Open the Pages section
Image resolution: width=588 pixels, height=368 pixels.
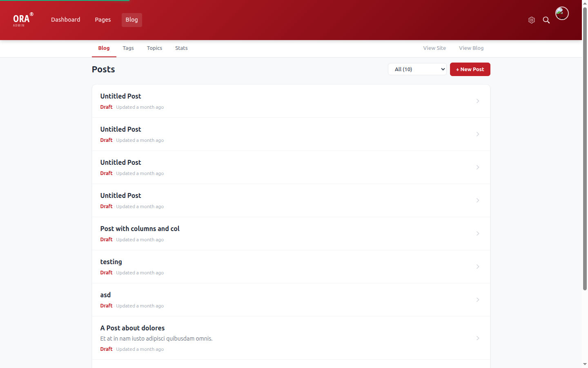(102, 20)
